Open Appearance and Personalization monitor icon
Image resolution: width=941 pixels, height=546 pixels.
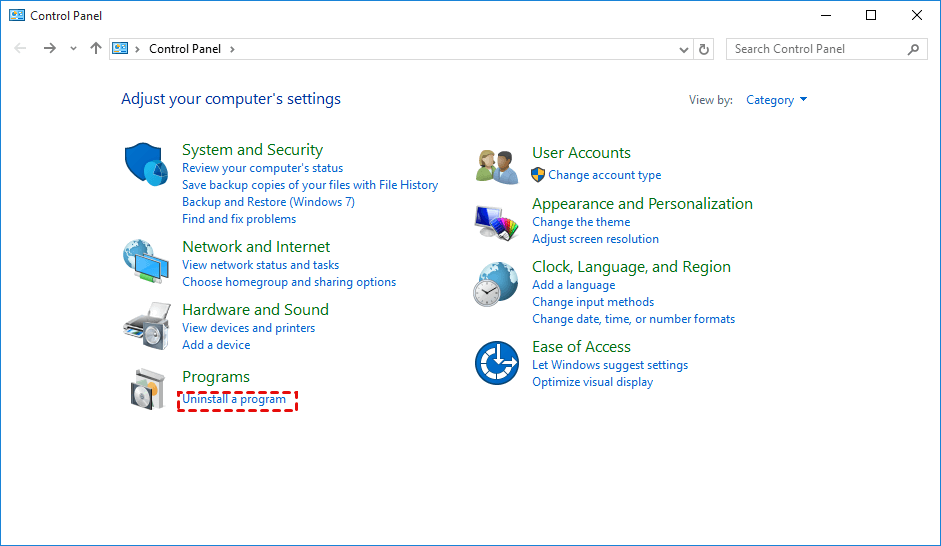496,223
